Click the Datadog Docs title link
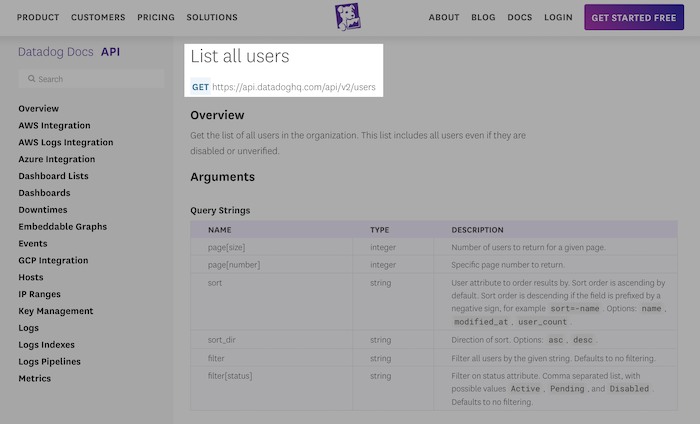700x424 pixels. click(56, 51)
